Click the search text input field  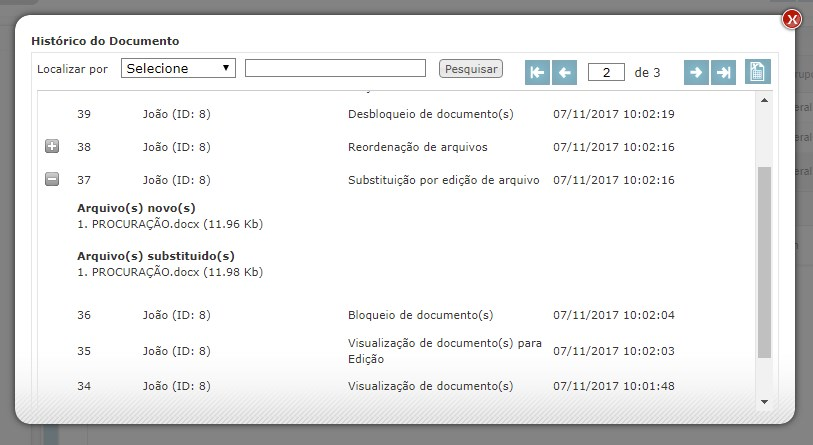pyautogui.click(x=335, y=68)
